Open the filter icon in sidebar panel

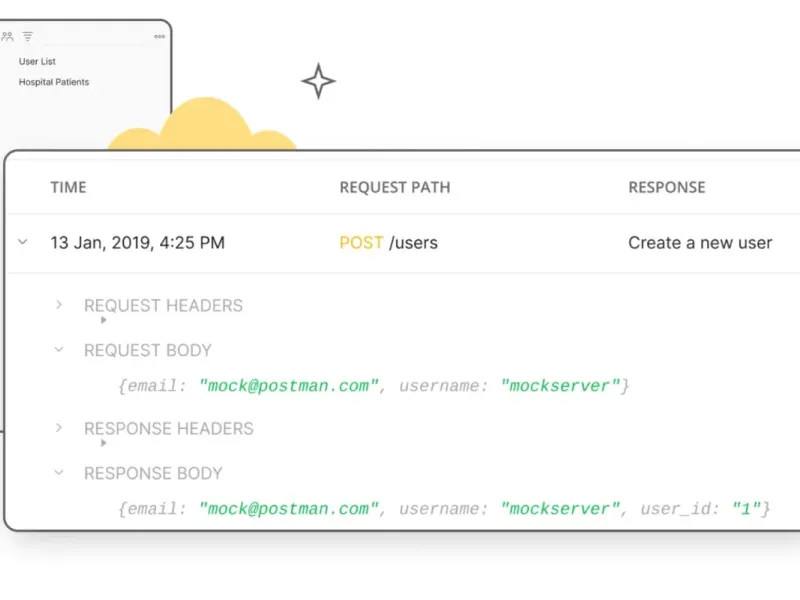coord(28,36)
